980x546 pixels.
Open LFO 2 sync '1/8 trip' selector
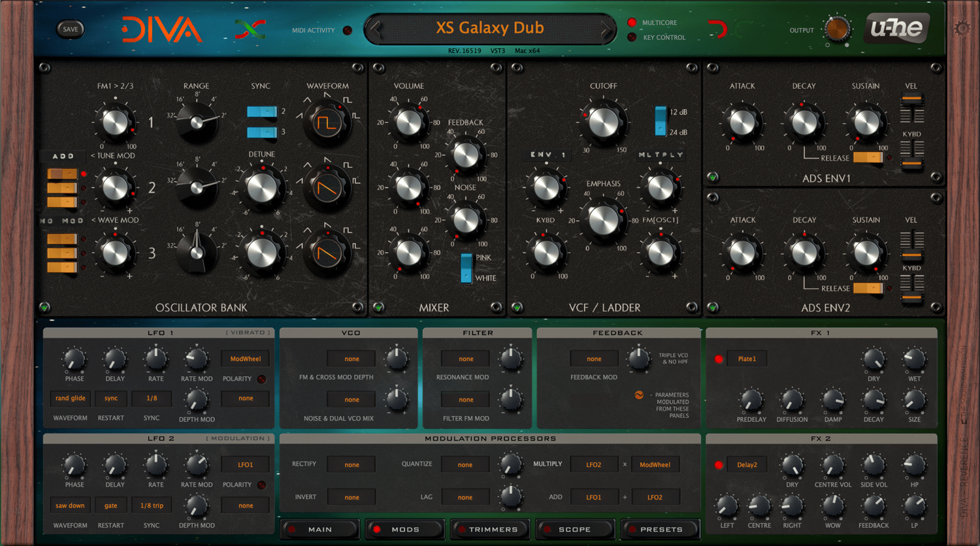click(x=152, y=506)
